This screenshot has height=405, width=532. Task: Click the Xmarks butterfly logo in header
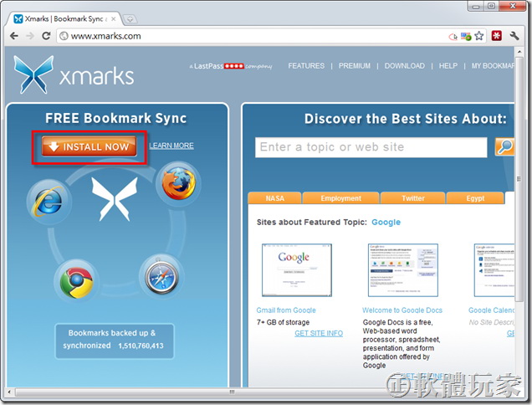coord(33,74)
